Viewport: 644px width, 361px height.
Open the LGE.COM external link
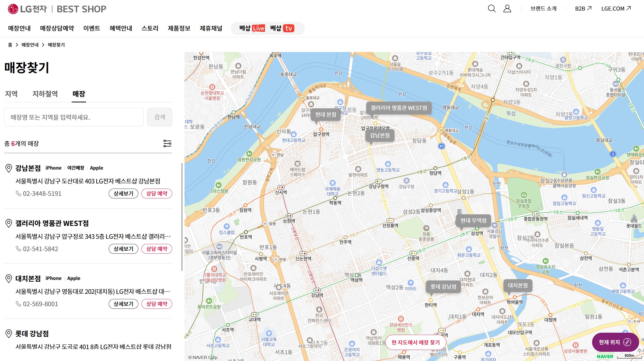pos(616,8)
